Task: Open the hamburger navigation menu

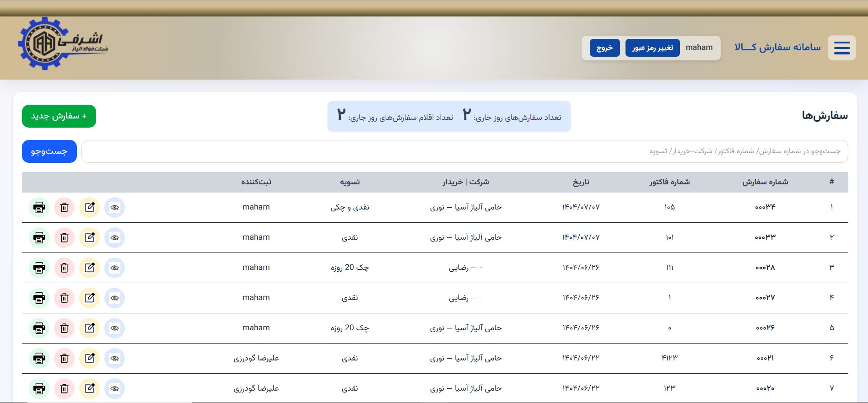Action: click(x=841, y=48)
